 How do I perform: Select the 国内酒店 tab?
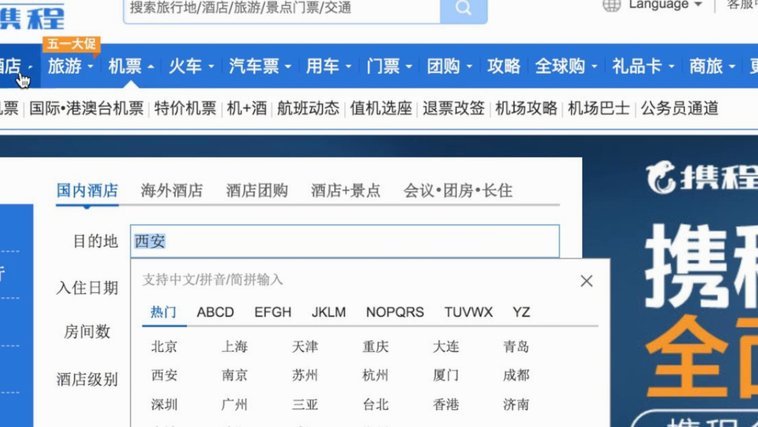tap(87, 191)
